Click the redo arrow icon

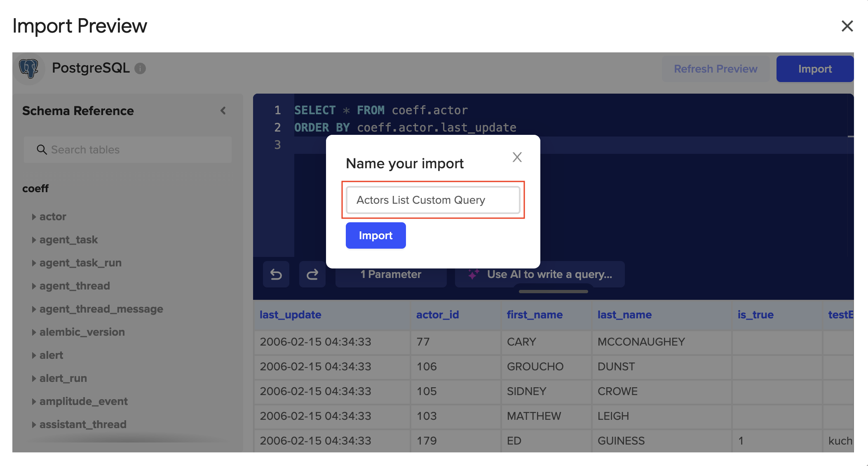pyautogui.click(x=312, y=274)
